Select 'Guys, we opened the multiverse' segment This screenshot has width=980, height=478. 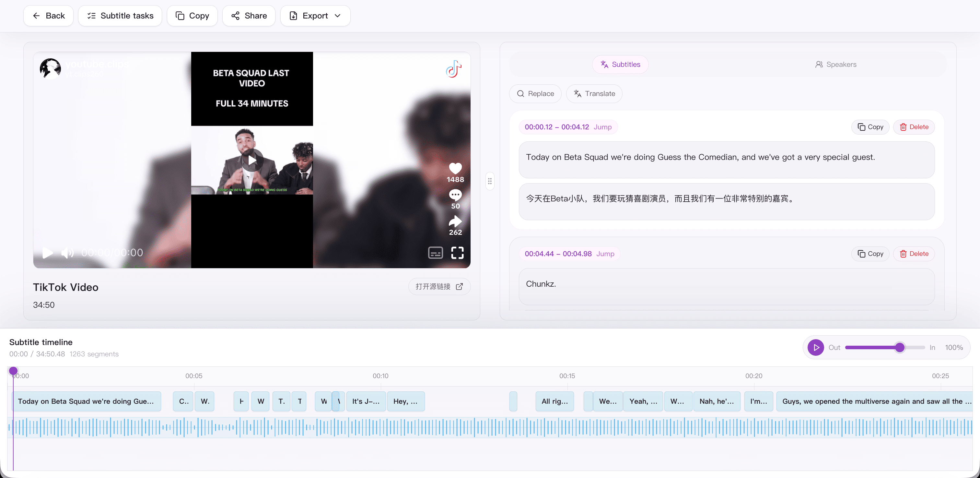pyautogui.click(x=875, y=401)
